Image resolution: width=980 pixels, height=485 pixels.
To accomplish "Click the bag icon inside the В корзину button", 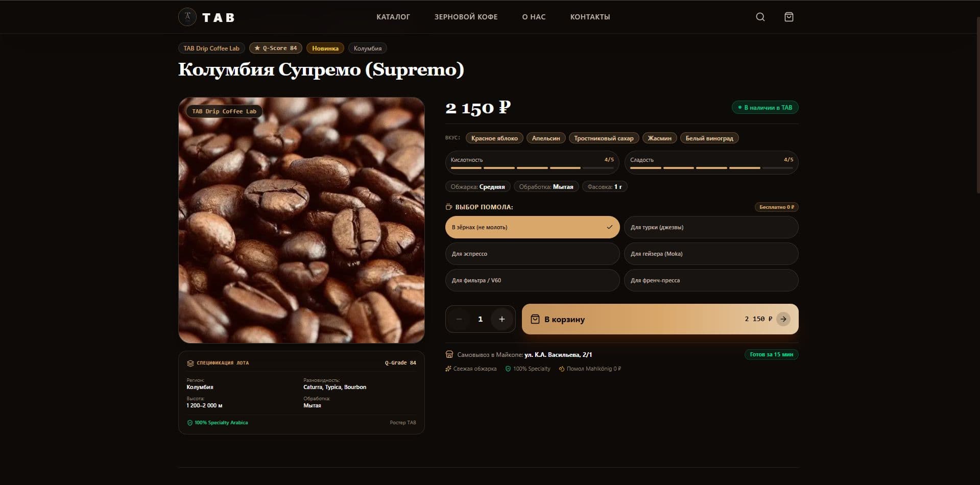I will tap(535, 319).
